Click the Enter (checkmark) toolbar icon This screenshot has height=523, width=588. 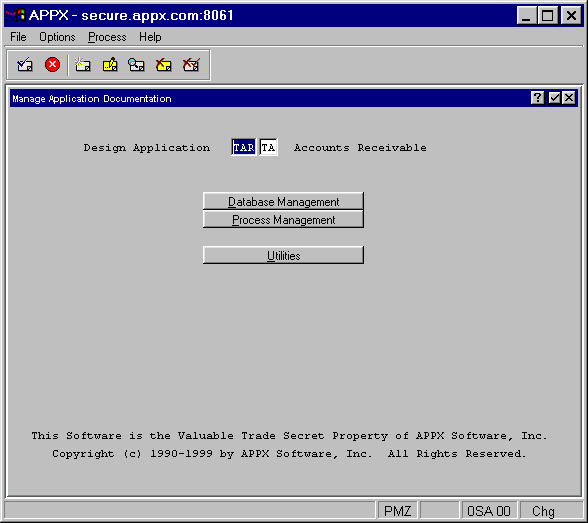(25, 65)
